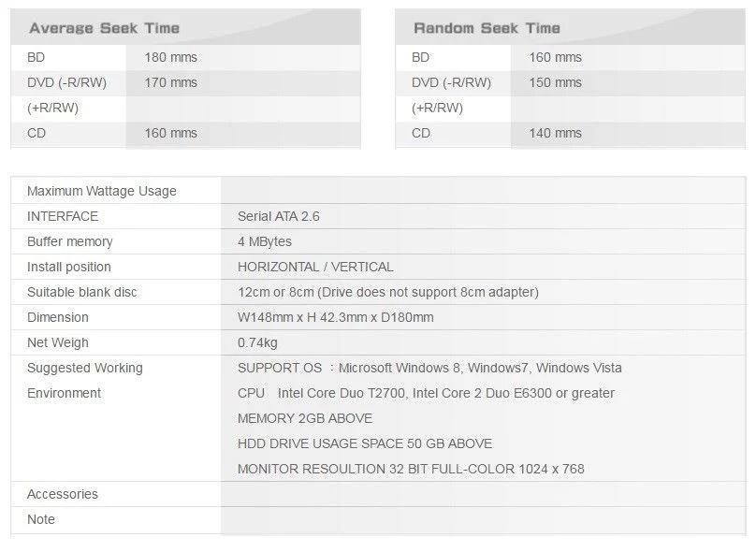The image size is (756, 552).
Task: Click the Random Seek Time header
Action: click(487, 28)
